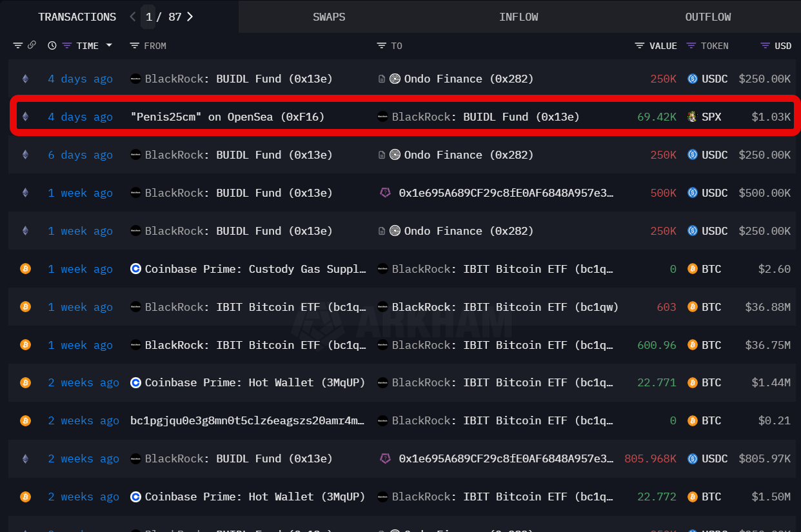Open the USD column filter icon
801x532 pixels.
765,46
